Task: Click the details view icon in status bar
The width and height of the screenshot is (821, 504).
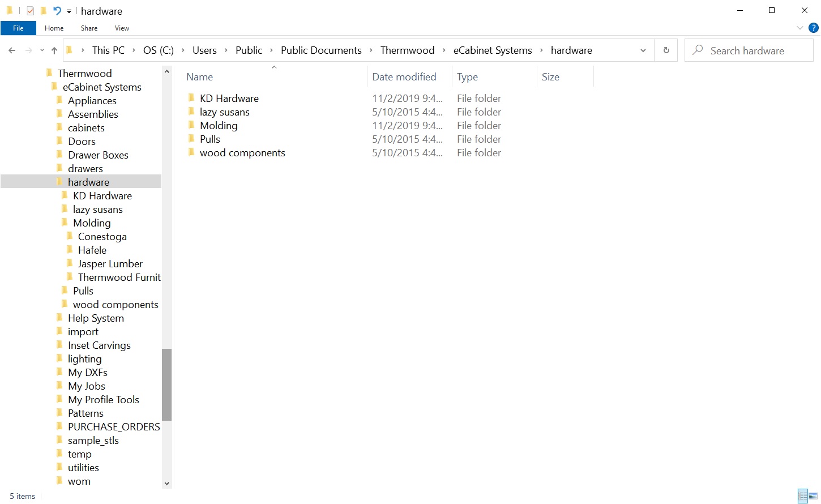Action: click(x=802, y=496)
